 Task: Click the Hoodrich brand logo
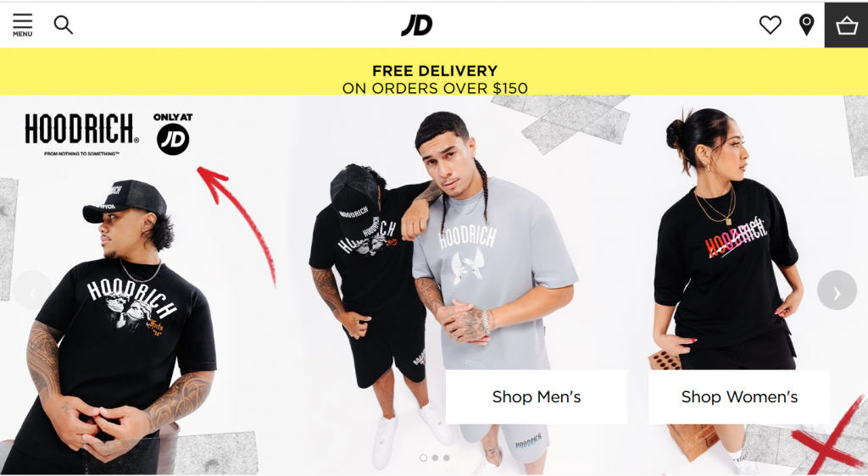click(81, 135)
